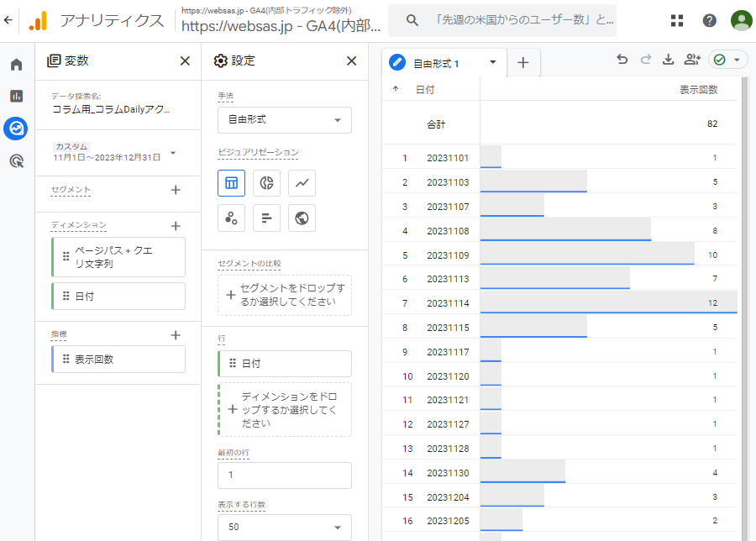Open 自由形式 1 tab menu arrow
Image resolution: width=756 pixels, height=541 pixels.
[x=493, y=61]
